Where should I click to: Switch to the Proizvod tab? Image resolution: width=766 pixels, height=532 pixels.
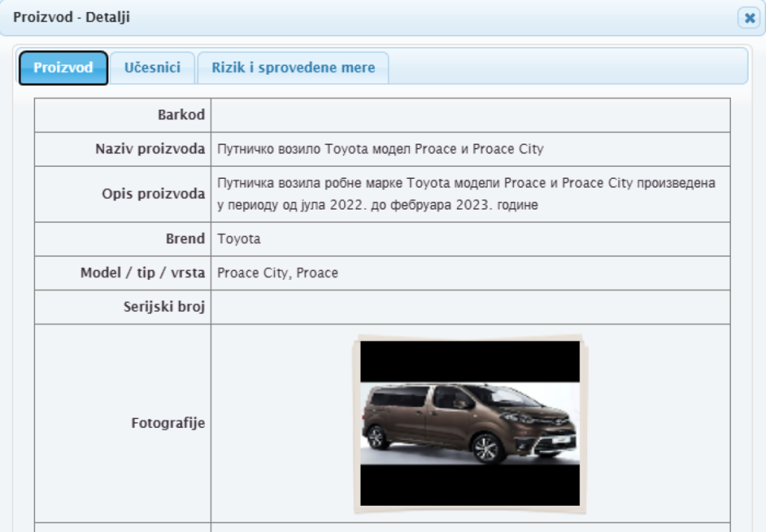tap(64, 67)
